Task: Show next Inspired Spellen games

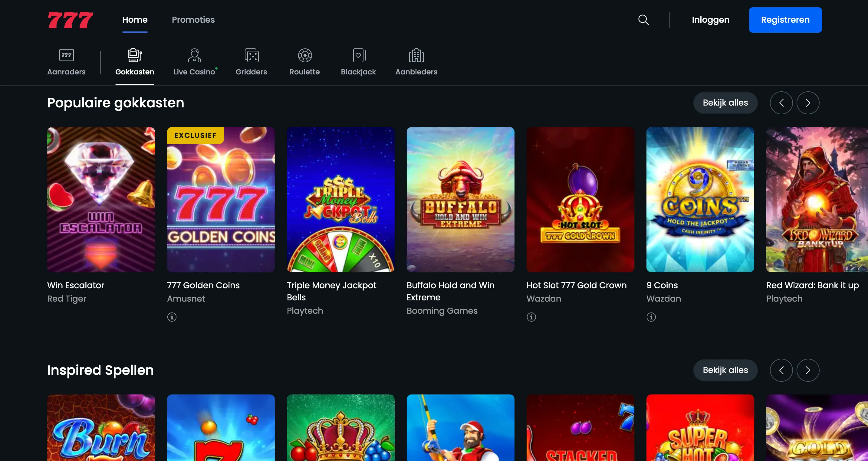Action: (x=808, y=370)
